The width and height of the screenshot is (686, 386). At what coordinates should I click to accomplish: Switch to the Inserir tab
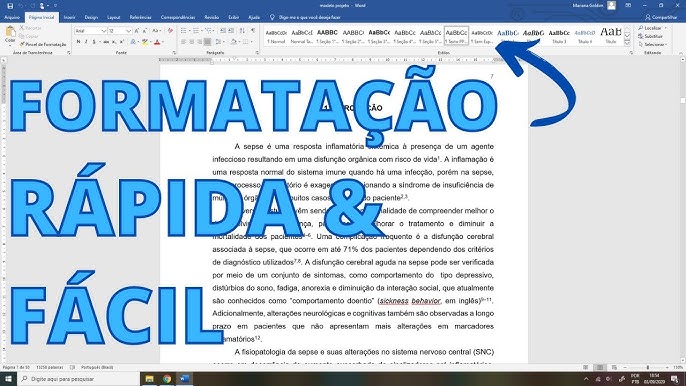click(x=69, y=17)
